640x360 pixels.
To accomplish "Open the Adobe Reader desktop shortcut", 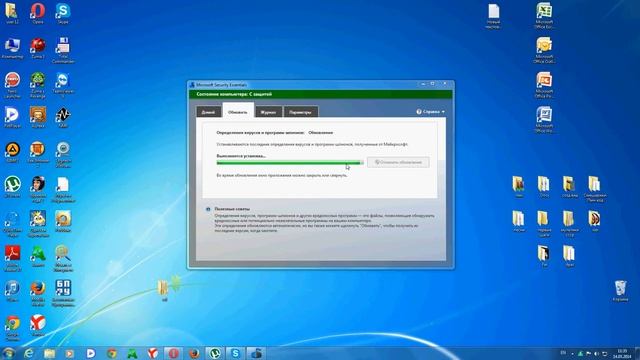I will point(12,258).
